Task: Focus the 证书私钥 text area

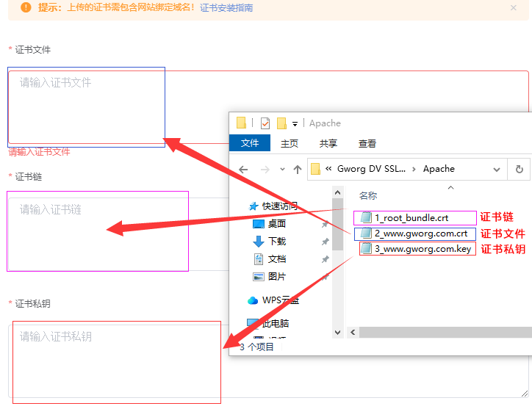Action: tap(268, 361)
